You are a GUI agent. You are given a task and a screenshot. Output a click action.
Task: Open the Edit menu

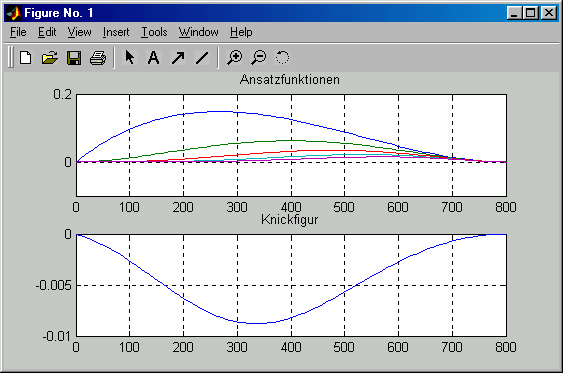point(47,32)
